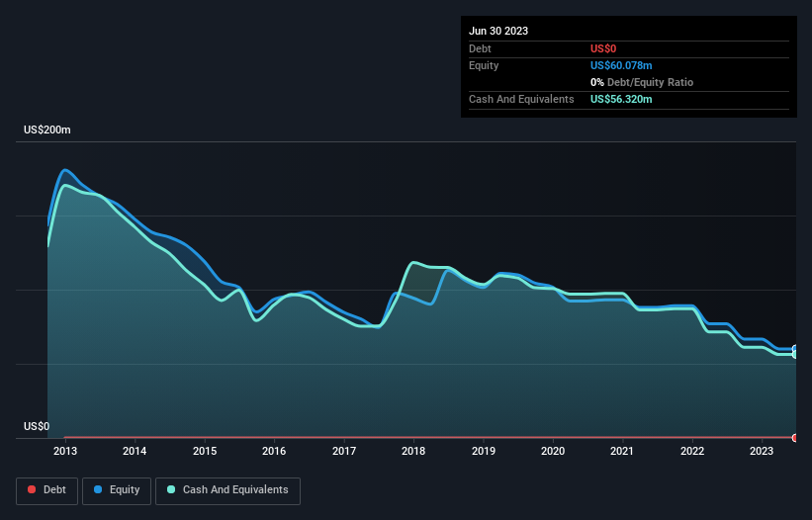Screen dimensions: 812x520
Task: Toggle Cash And Equivalents legend button
Action: click(227, 490)
